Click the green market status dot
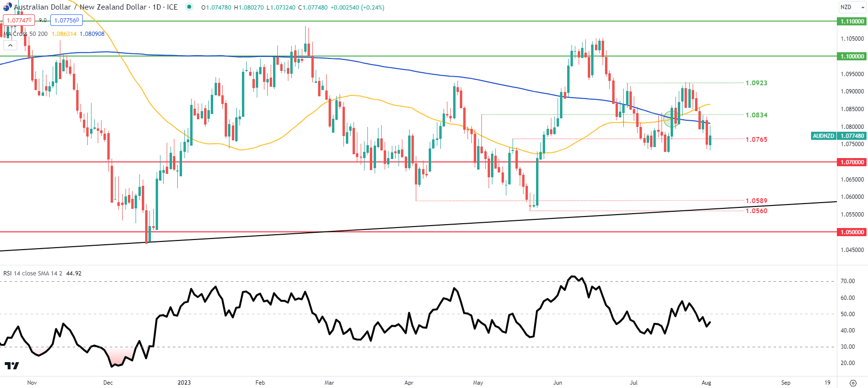This screenshot has height=388, width=868. (189, 7)
